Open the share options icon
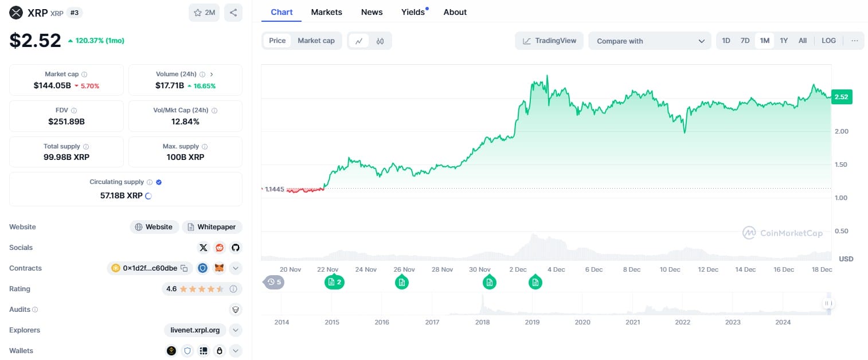 233,13
